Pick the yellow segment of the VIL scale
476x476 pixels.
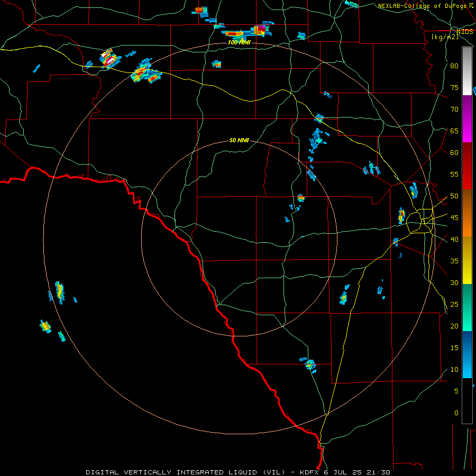467,260
